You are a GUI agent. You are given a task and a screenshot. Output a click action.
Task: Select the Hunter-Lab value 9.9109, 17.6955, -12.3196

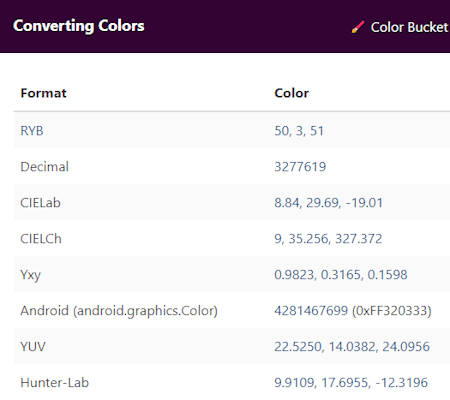[351, 383]
